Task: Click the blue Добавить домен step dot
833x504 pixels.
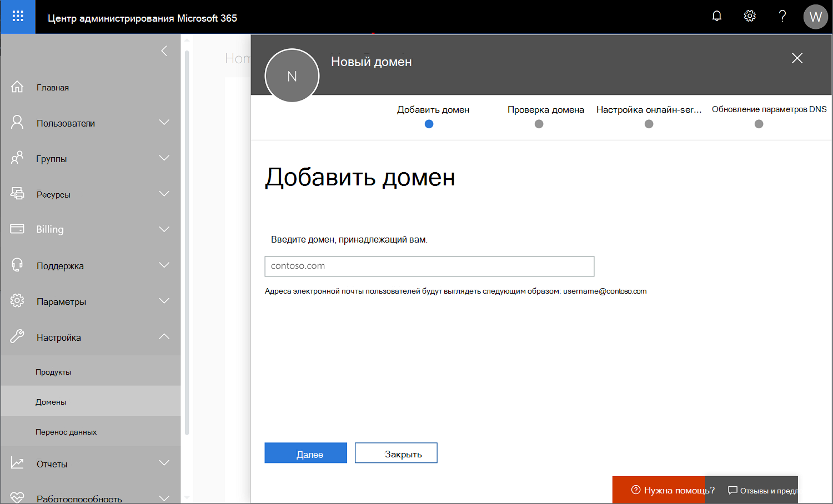Action: [429, 124]
